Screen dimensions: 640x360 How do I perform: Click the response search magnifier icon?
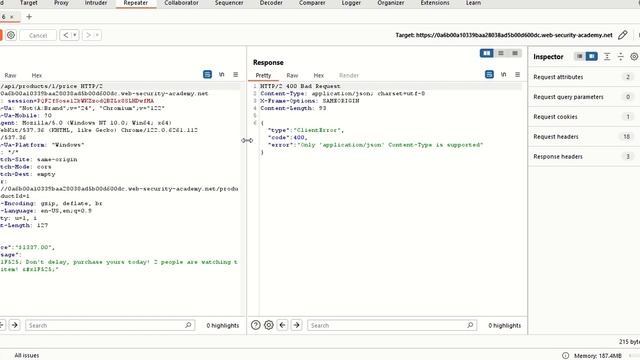tap(470, 325)
